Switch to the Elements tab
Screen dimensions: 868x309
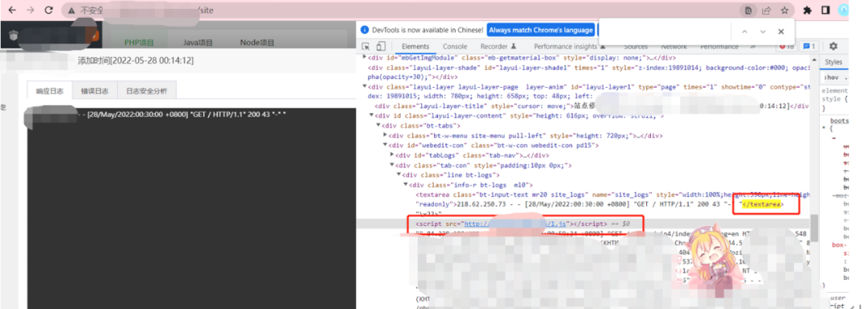point(416,47)
